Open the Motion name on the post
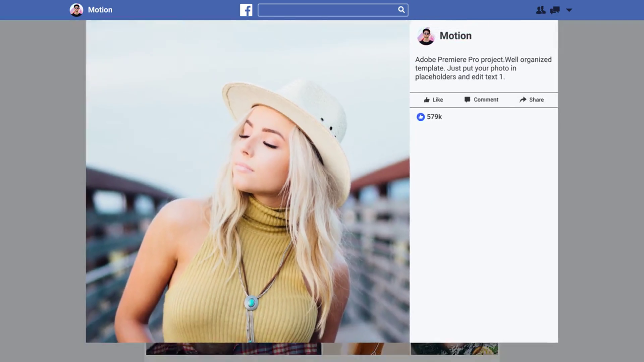Screen dimensions: 644x362 point(455,36)
